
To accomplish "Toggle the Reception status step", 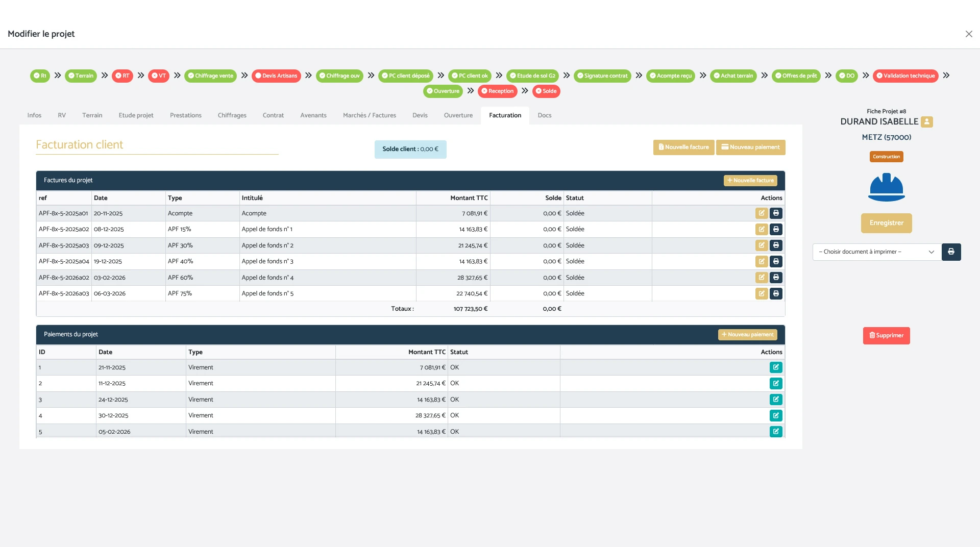I will click(x=497, y=91).
